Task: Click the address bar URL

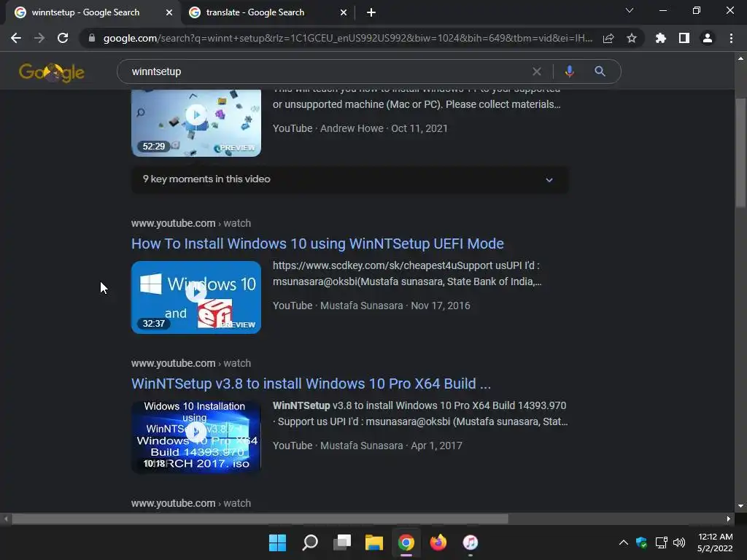Action: pyautogui.click(x=348, y=38)
